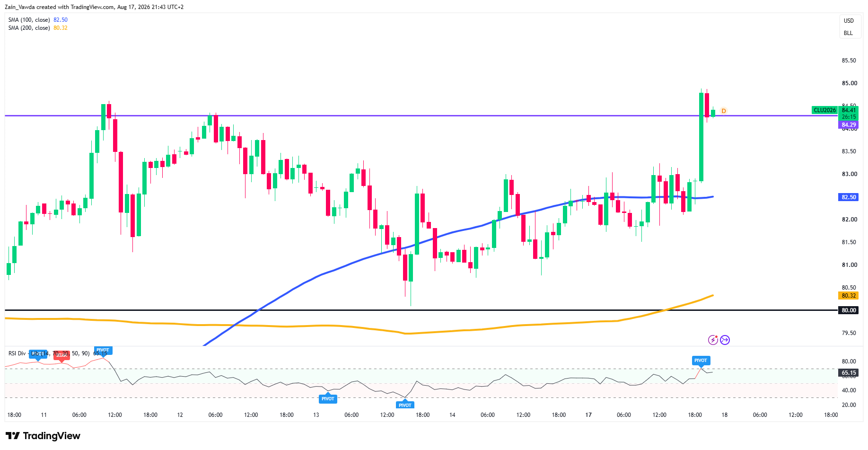
Task: Click the green CLU2026 symbol tag
Action: coord(824,110)
